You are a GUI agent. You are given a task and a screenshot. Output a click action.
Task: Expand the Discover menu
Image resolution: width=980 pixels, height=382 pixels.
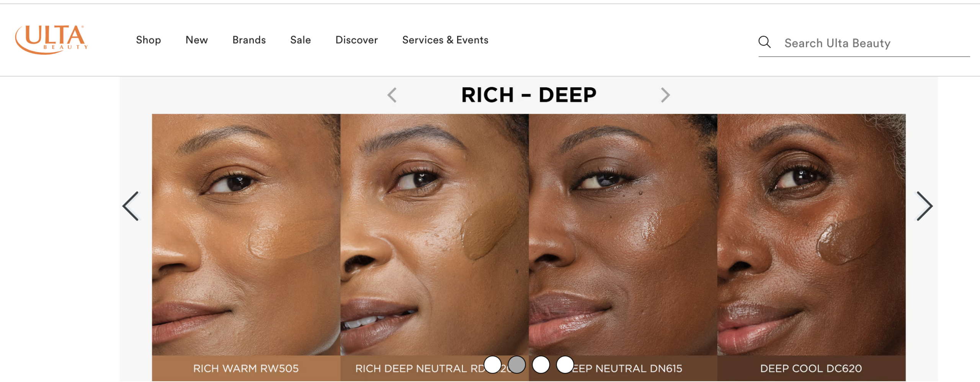pyautogui.click(x=357, y=40)
